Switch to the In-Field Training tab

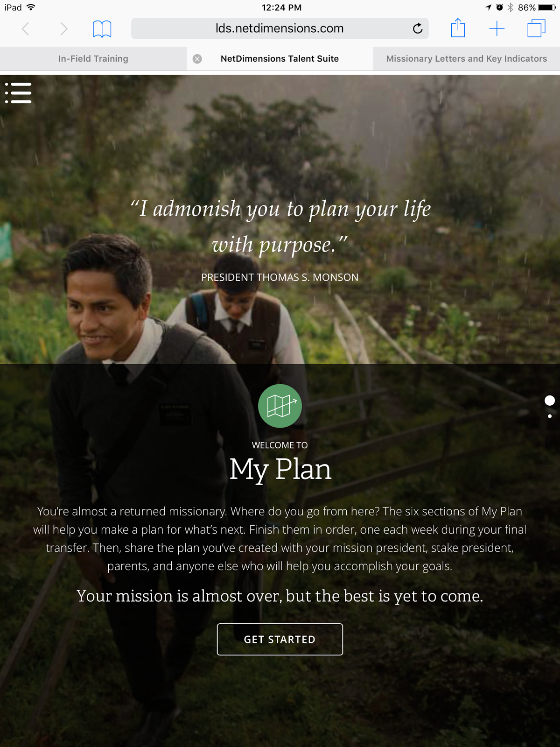[x=93, y=59]
